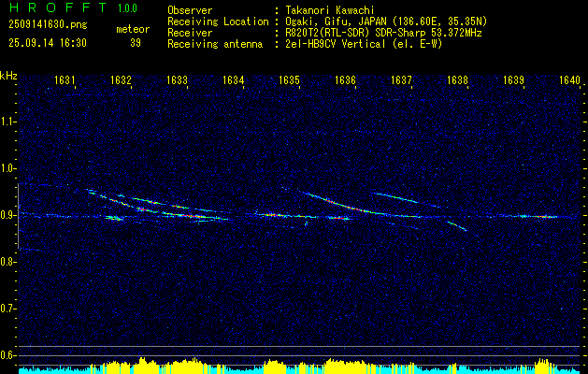Select the filename 2509141630.png
Screen dimensions: 588x374
pos(48,25)
